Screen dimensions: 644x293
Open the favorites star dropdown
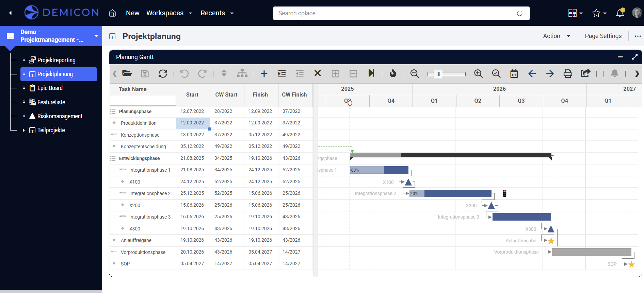(x=599, y=13)
